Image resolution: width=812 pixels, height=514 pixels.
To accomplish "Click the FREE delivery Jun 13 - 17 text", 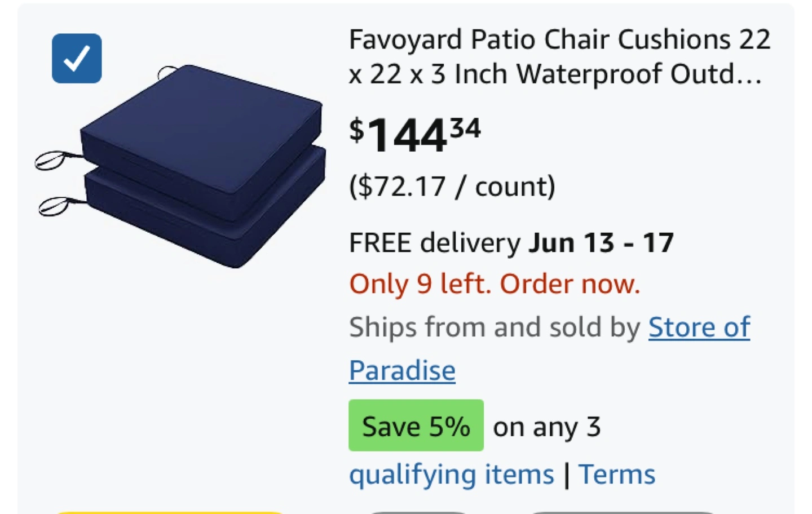I will coord(511,243).
